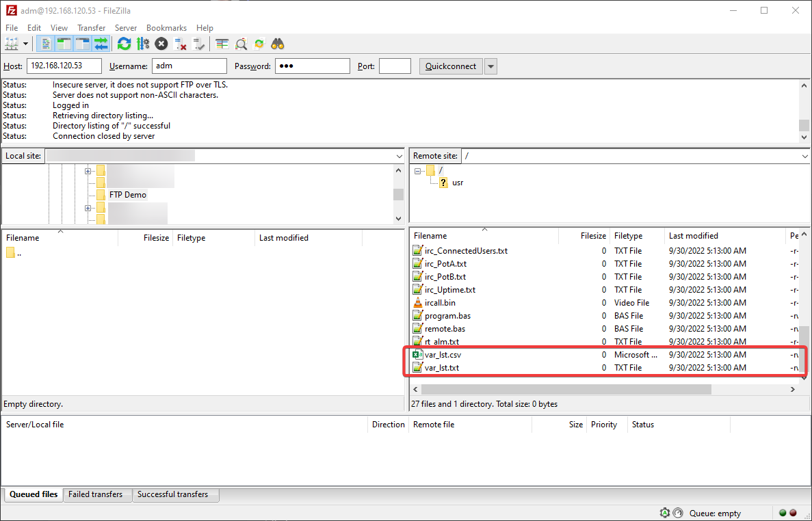Click the Username input field
Screen dimensions: 812x521
pyautogui.click(x=189, y=66)
